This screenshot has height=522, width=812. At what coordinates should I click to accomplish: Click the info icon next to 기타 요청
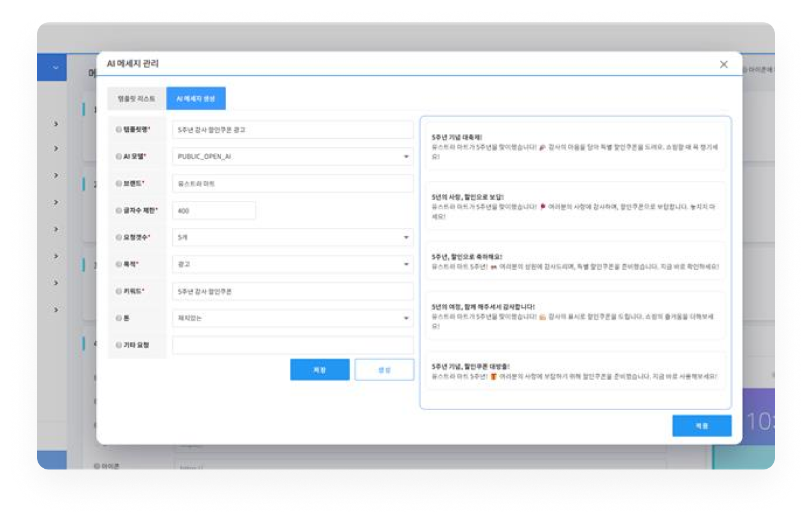click(118, 345)
